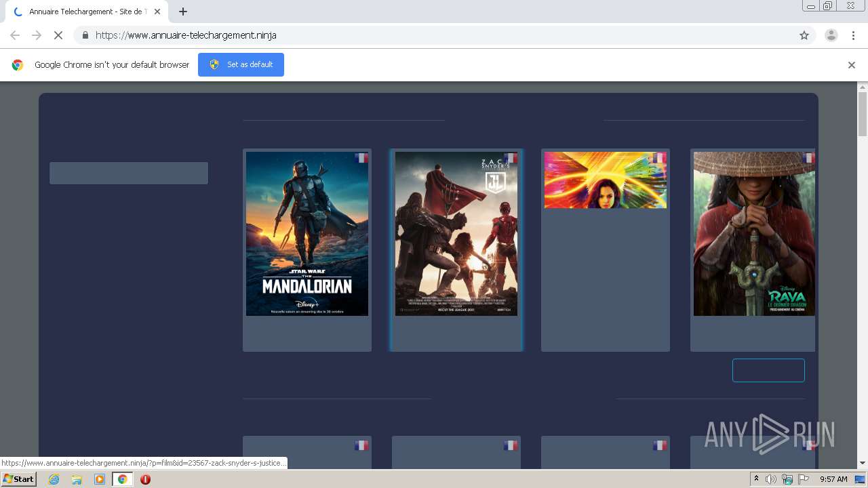Viewport: 868px width, 488px height.
Task: Click French flag on first lower-row card
Action: [361, 445]
